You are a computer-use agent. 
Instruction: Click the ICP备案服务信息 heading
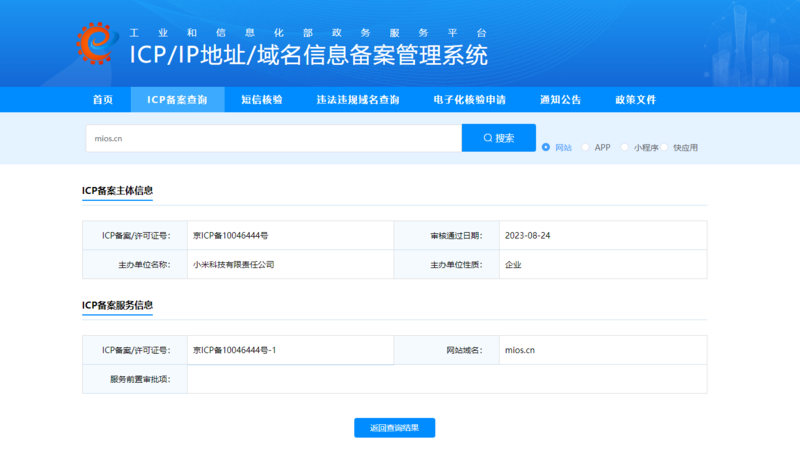[x=117, y=305]
